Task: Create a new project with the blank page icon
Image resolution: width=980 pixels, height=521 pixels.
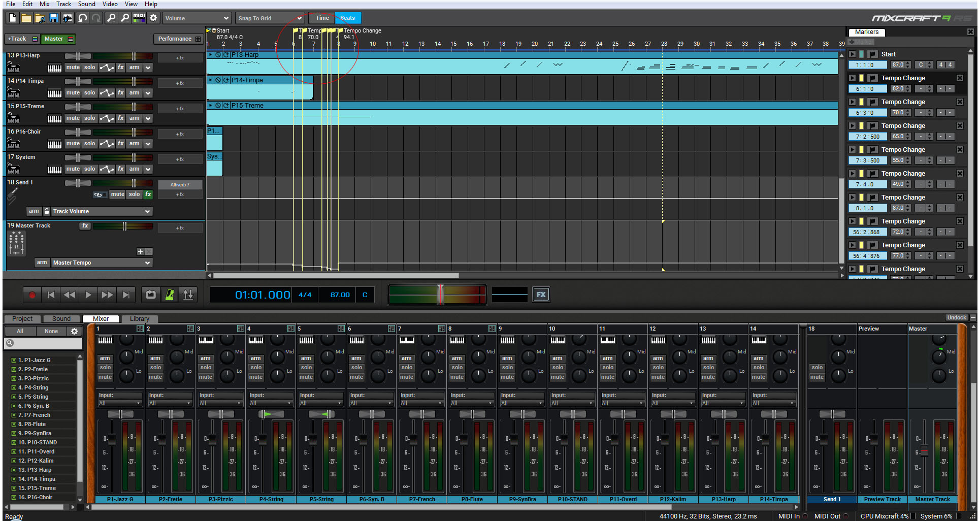Action: tap(13, 18)
